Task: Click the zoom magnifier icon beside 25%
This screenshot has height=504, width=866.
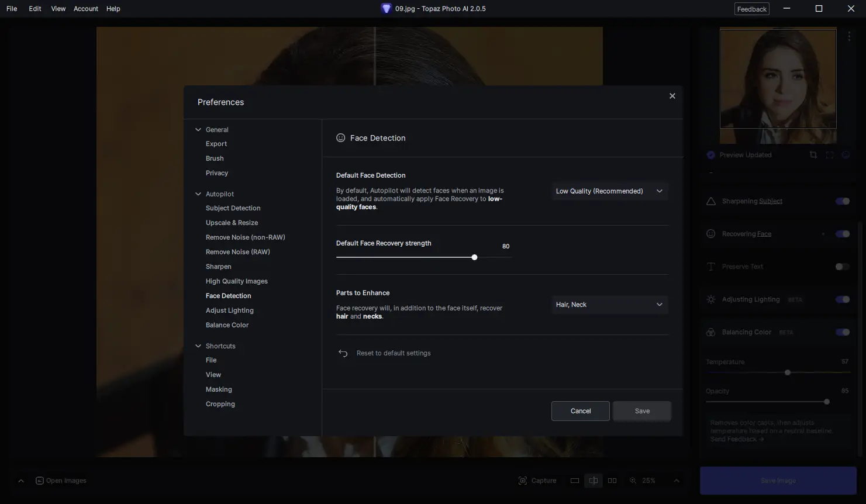Action: pos(633,481)
